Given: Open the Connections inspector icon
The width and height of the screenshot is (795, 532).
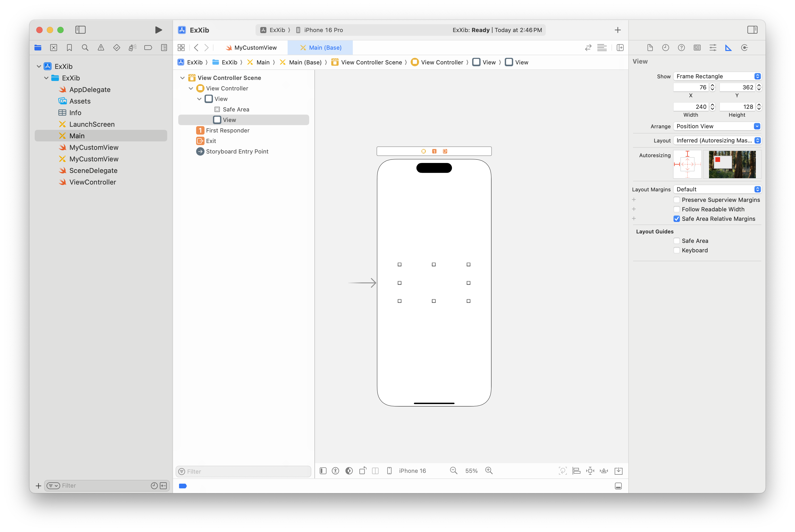Looking at the screenshot, I should point(745,48).
